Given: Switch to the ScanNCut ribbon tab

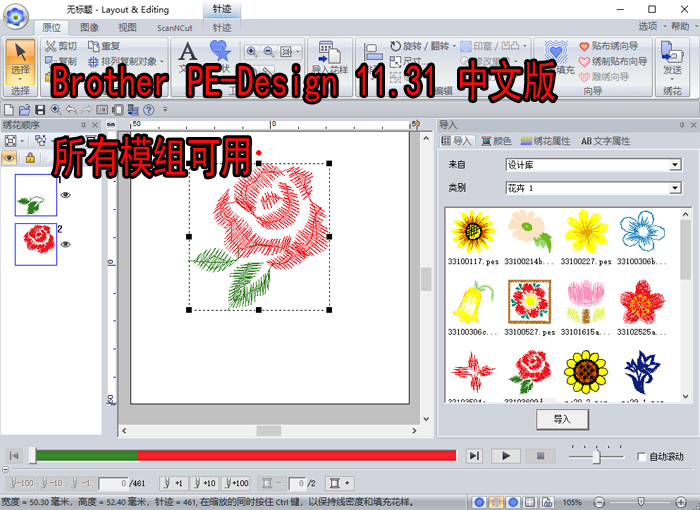Looking at the screenshot, I should point(175,28).
